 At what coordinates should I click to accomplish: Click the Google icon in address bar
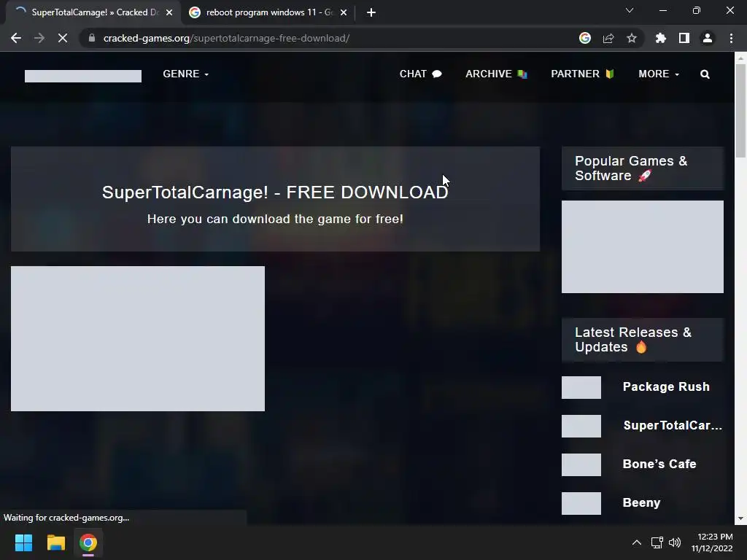(585, 38)
